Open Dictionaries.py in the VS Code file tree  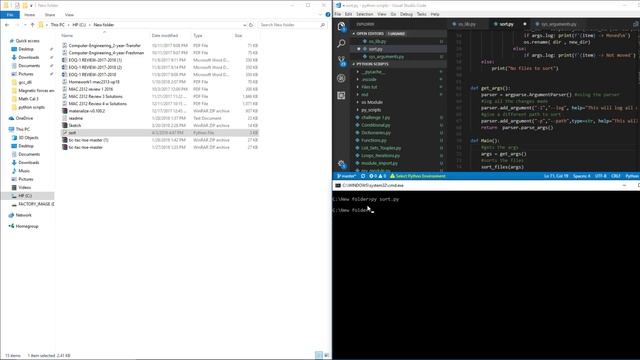pyautogui.click(x=376, y=133)
